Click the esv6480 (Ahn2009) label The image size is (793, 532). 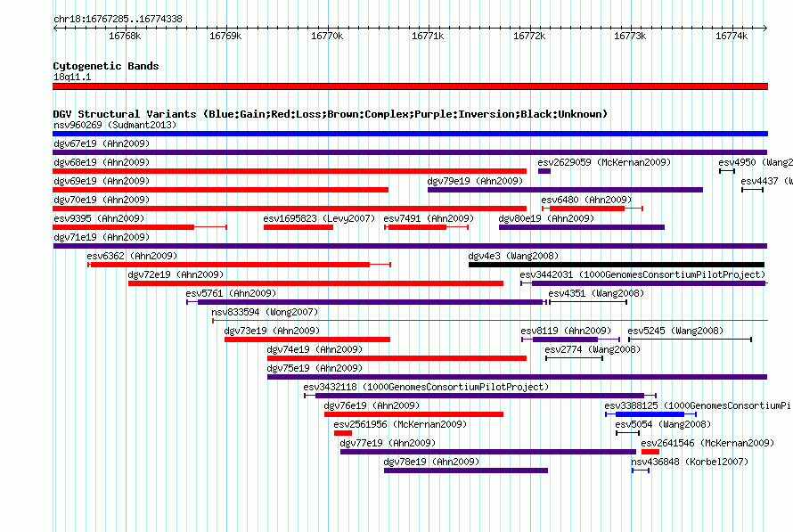[x=586, y=200]
